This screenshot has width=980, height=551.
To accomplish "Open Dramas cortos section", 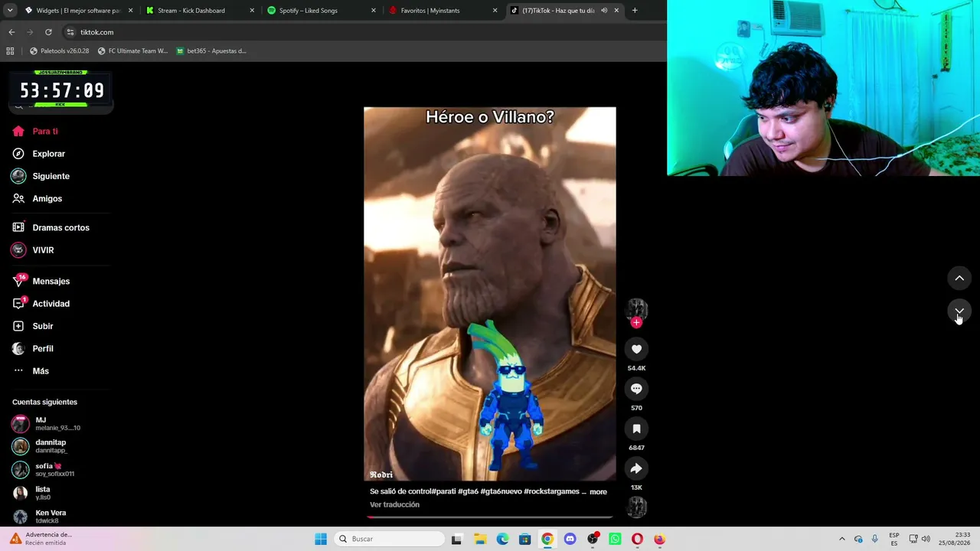I will (51, 227).
